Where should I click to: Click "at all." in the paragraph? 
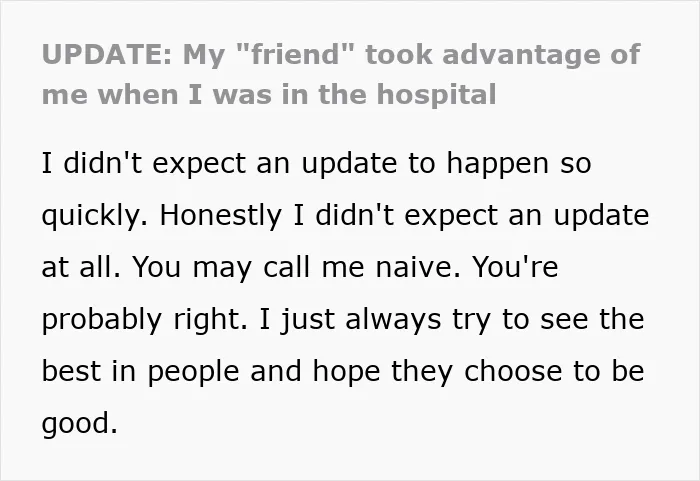click(x=81, y=267)
